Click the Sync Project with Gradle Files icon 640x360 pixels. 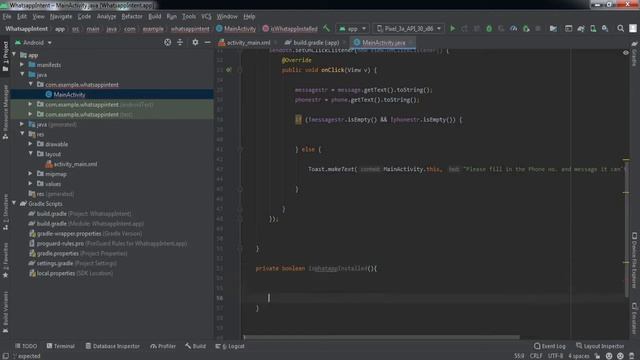(581, 29)
